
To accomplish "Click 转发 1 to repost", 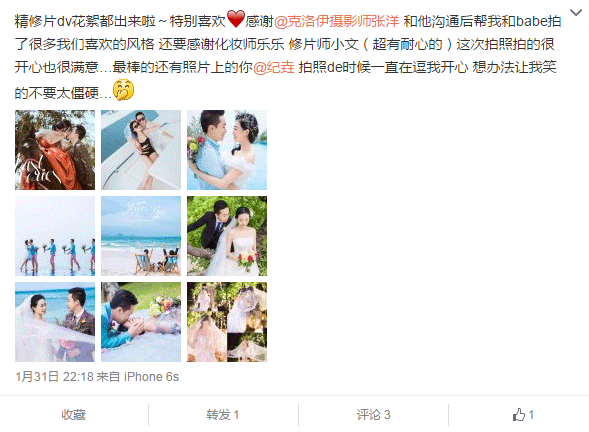I will (x=222, y=415).
